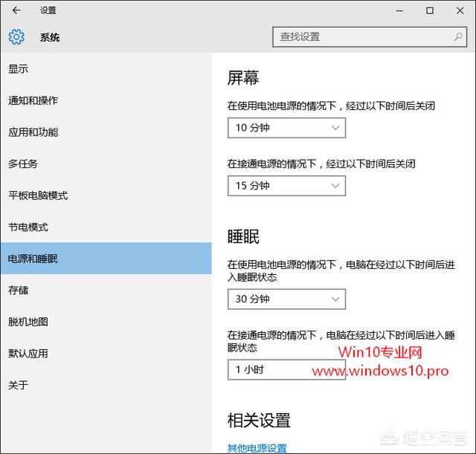Viewport: 476px width, 454px height.
Task: Click the 查找设置 search field
Action: pyautogui.click(x=364, y=36)
